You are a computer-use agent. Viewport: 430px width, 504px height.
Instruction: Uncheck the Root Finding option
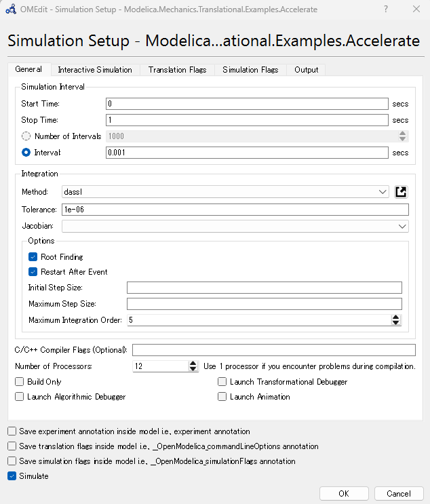coord(33,257)
